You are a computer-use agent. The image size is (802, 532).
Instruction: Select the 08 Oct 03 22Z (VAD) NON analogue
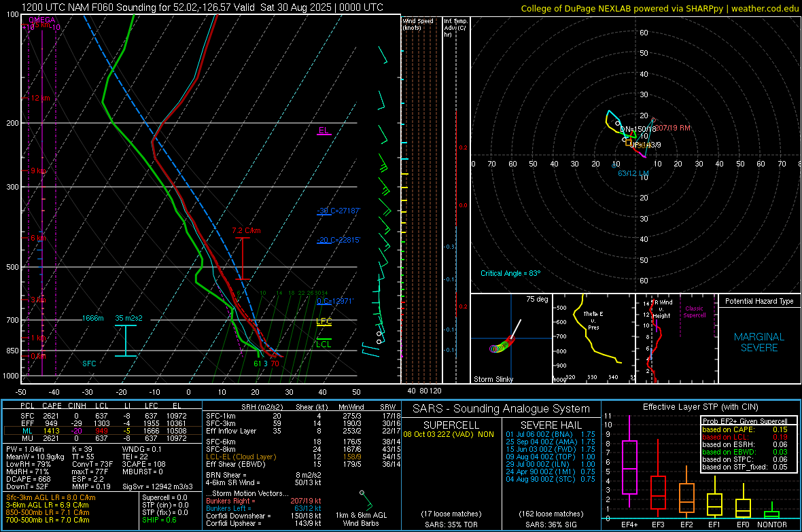coord(449,434)
